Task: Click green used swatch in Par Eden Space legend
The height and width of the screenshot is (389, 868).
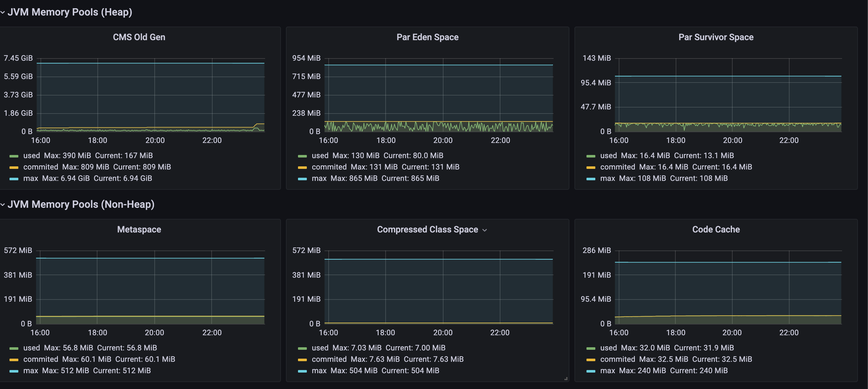Action: 302,156
